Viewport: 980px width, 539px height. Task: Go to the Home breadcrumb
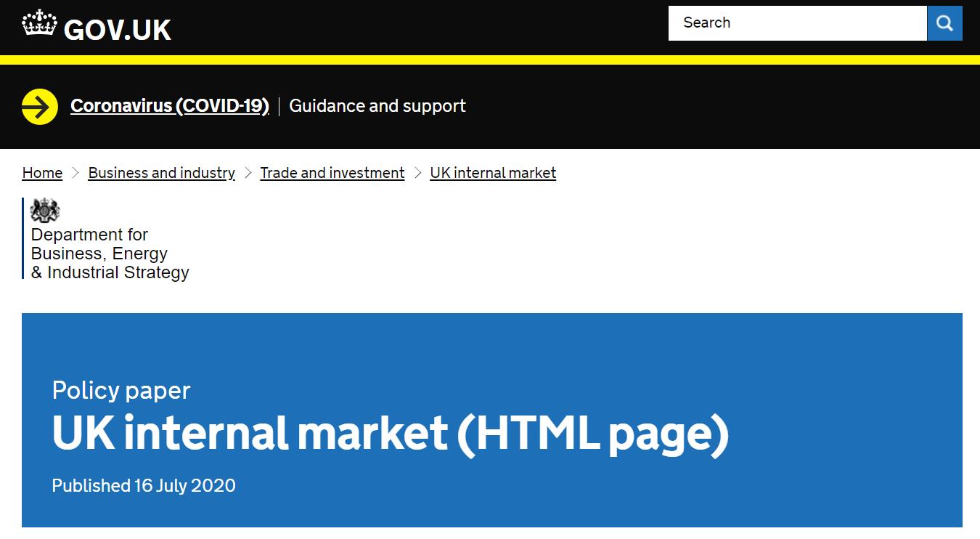[42, 173]
